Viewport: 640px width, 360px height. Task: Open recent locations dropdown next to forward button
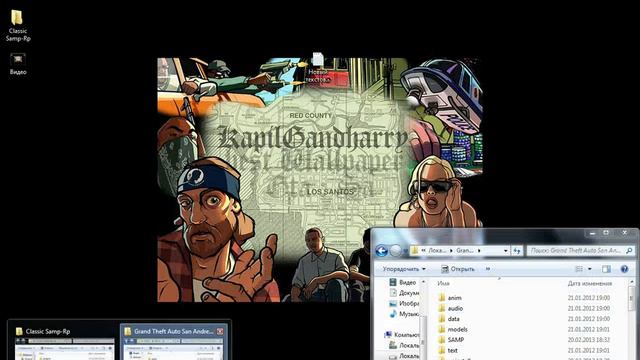pyautogui.click(x=405, y=251)
